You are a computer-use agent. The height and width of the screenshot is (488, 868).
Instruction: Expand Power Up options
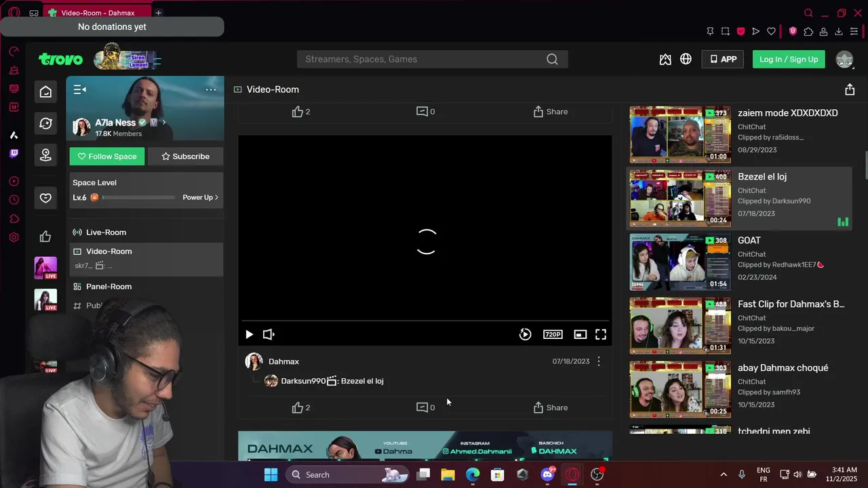[200, 197]
